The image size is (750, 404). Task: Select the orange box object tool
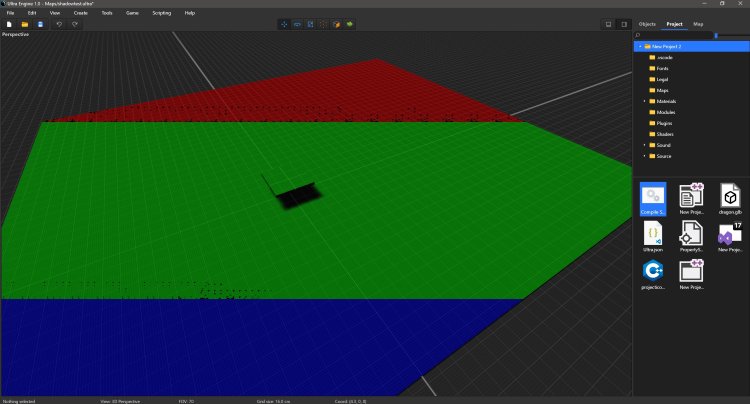[x=337, y=24]
